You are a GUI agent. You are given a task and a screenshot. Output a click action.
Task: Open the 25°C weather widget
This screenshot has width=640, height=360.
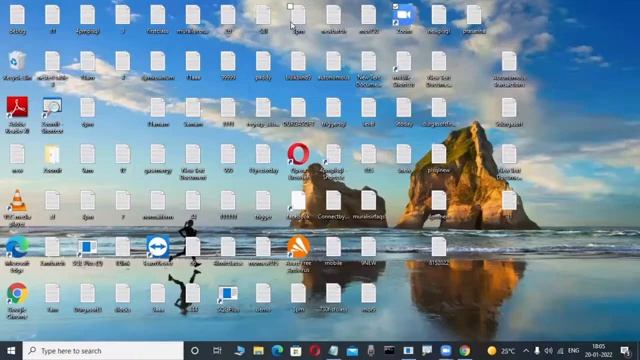pos(502,351)
